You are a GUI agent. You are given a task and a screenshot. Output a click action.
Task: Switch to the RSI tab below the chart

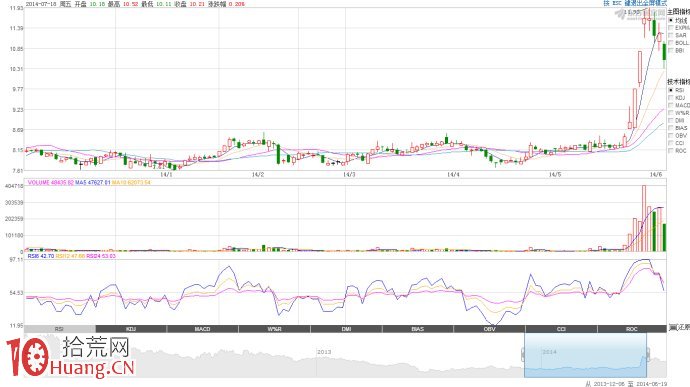tap(60, 329)
